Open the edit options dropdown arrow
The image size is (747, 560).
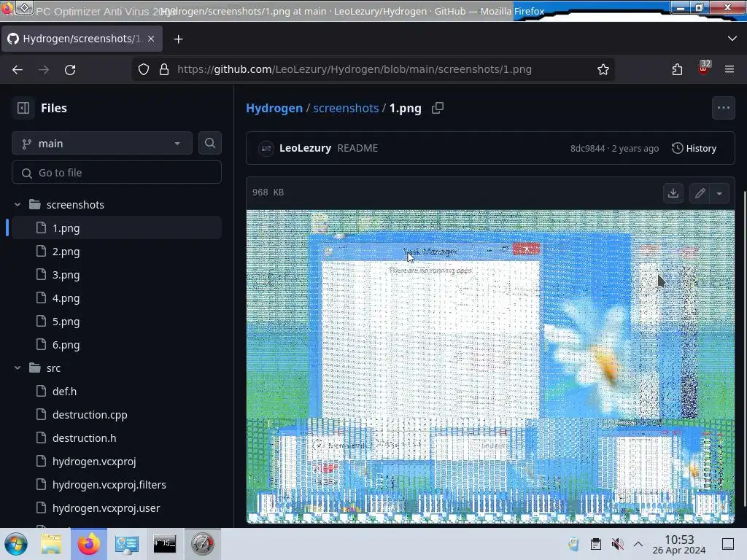[719, 192]
